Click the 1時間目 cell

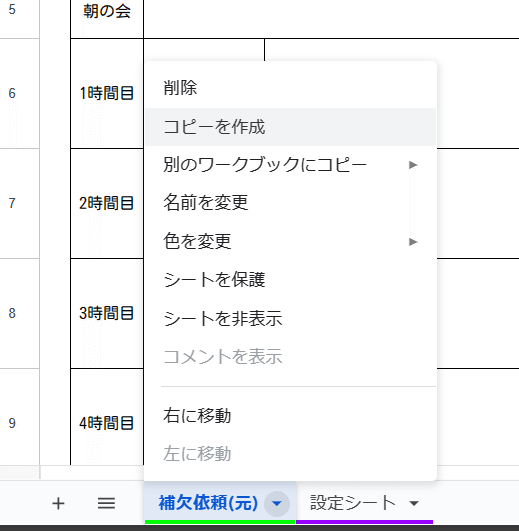point(107,93)
